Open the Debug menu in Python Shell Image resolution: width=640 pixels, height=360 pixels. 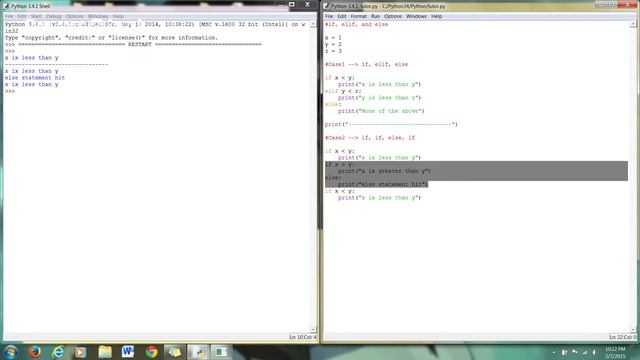53,16
